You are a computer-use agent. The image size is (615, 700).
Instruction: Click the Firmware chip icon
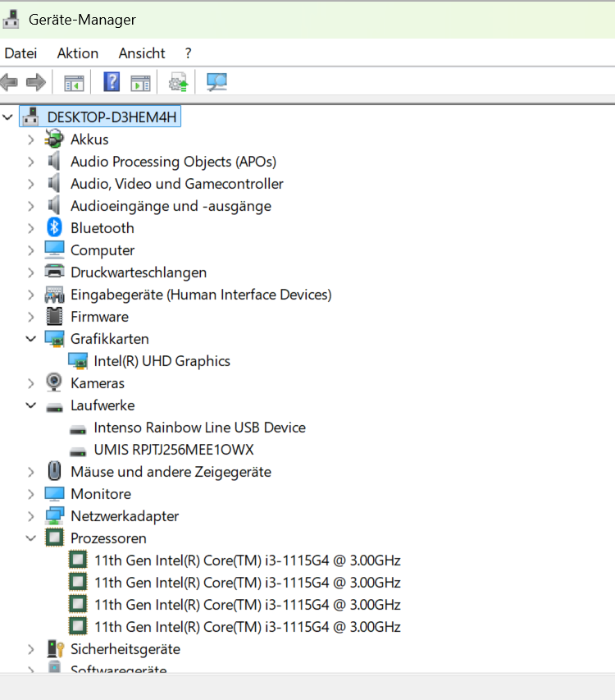[54, 316]
